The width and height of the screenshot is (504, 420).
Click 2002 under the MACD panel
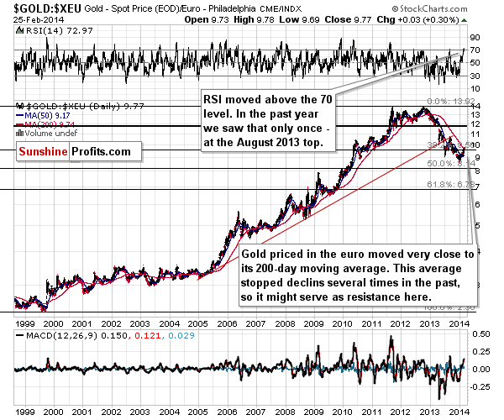(x=111, y=412)
